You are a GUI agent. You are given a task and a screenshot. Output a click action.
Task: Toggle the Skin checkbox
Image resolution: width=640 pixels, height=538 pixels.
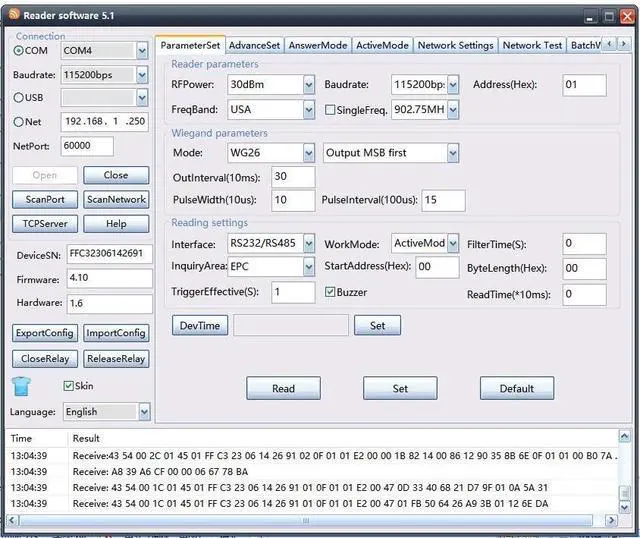pyautogui.click(x=69, y=386)
